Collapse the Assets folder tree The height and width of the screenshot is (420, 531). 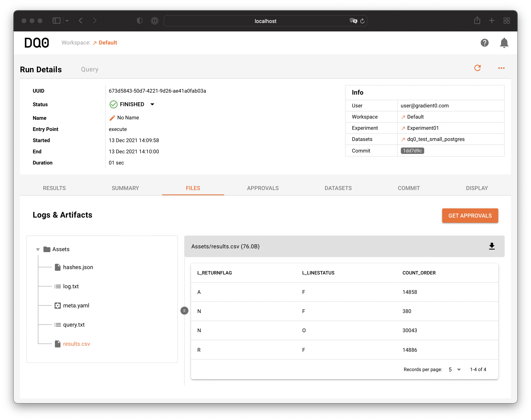[x=38, y=249]
